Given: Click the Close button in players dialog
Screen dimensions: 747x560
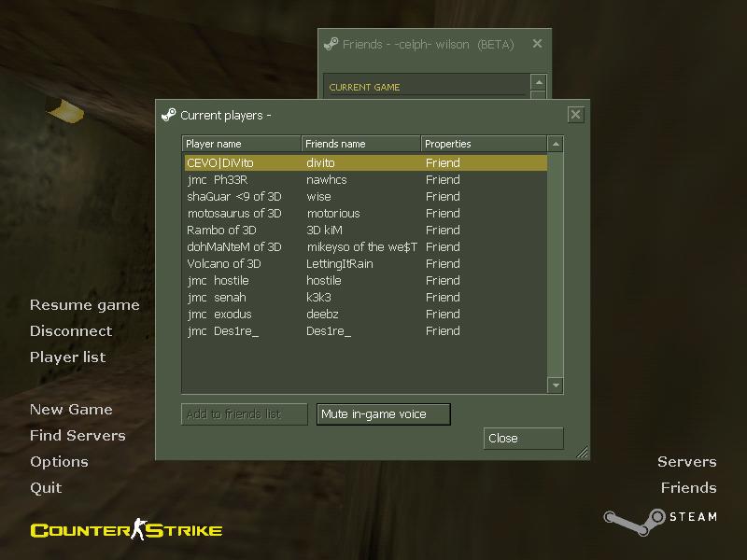Looking at the screenshot, I should click(x=524, y=438).
